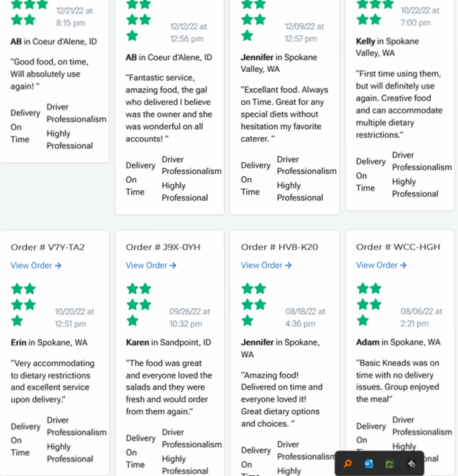The image size is (458, 476).
Task: Click the star rating on Adam's review
Action: click(369, 304)
